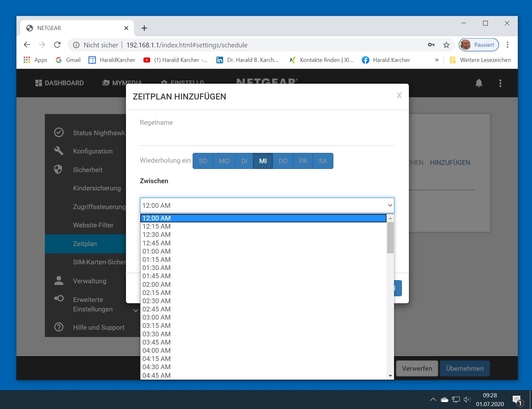Open the Hilfe und Support question mark icon
The height and width of the screenshot is (409, 532).
(x=59, y=327)
